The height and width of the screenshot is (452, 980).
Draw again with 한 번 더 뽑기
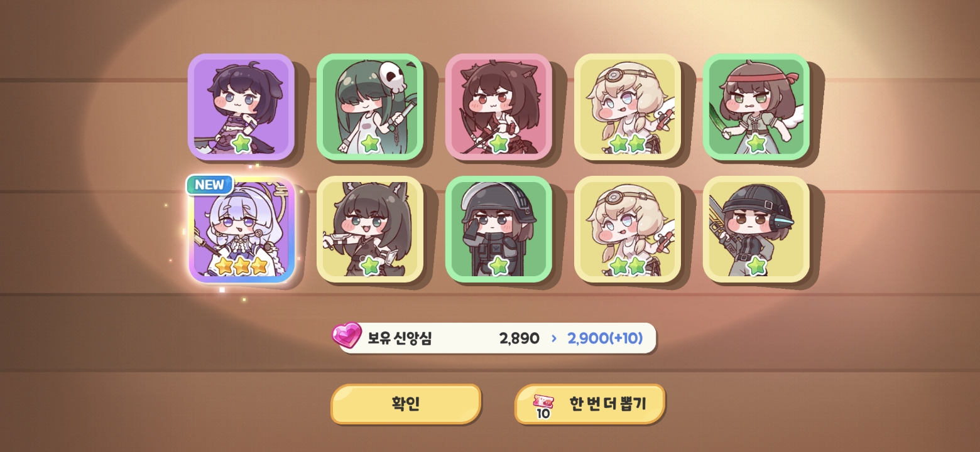(590, 404)
